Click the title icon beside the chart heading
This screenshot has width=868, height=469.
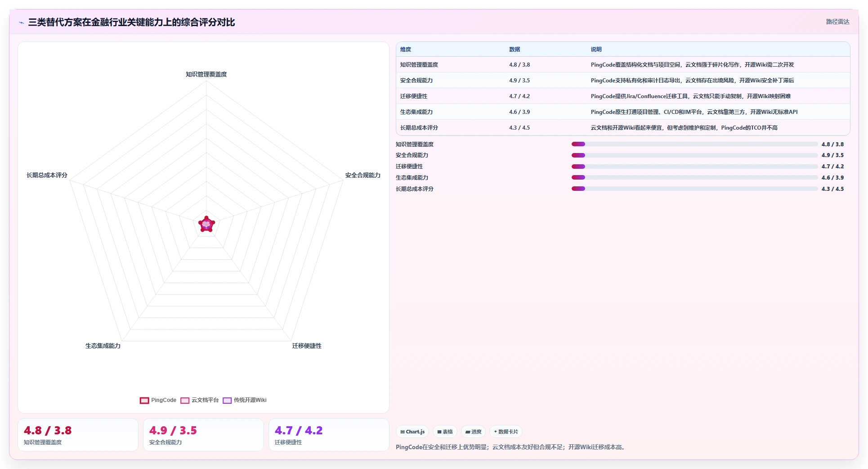coord(21,23)
